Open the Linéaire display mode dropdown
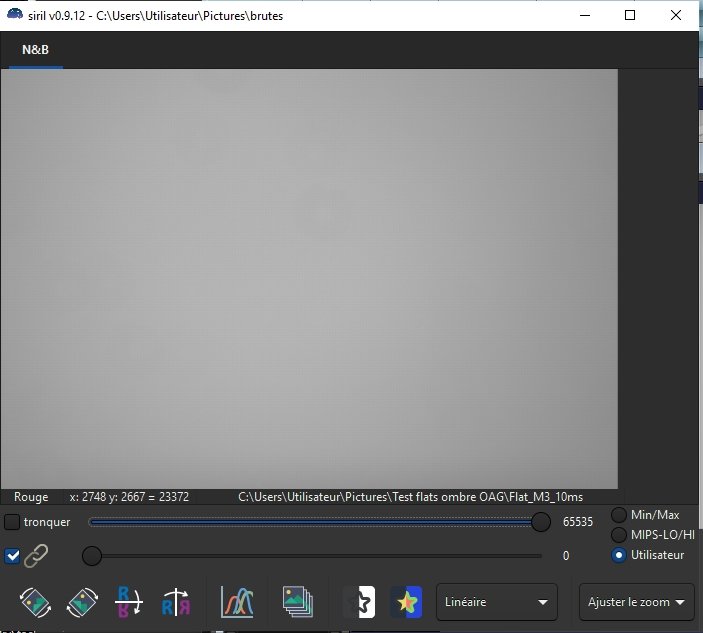The height and width of the screenshot is (633, 703). pos(497,602)
